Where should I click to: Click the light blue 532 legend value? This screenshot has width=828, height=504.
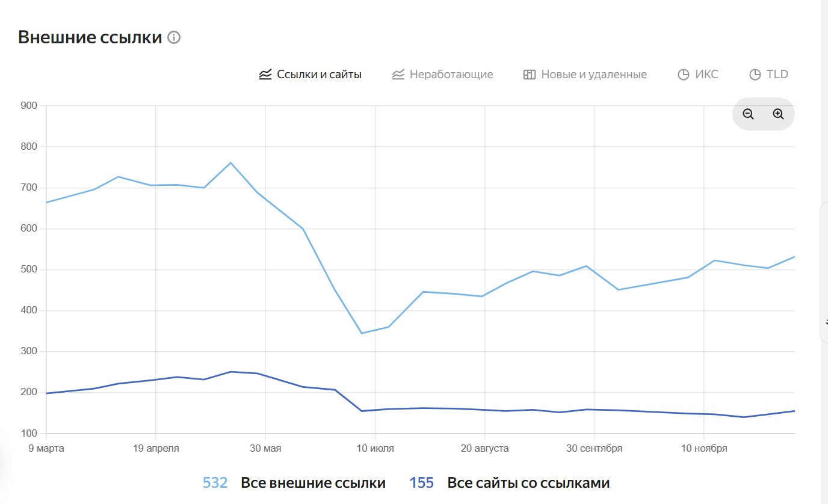215,483
